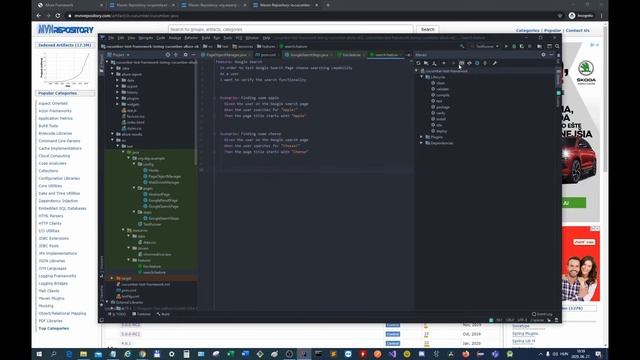
Task: Click Select Opened File target icon
Action: pyautogui.click(x=168, y=55)
